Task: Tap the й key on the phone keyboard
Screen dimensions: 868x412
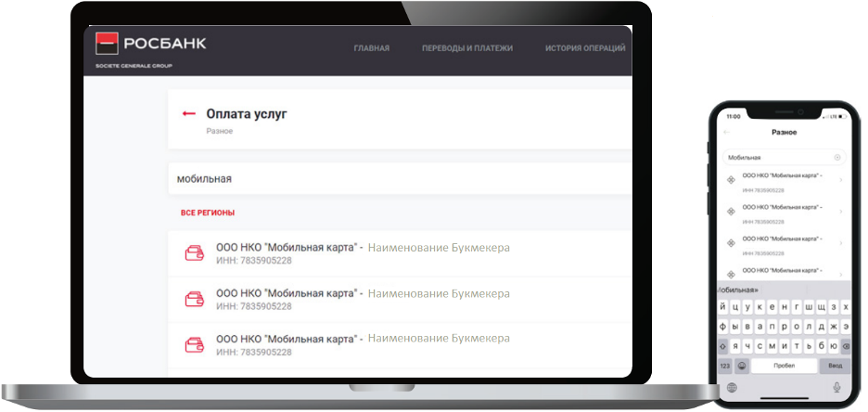Action: [x=723, y=307]
